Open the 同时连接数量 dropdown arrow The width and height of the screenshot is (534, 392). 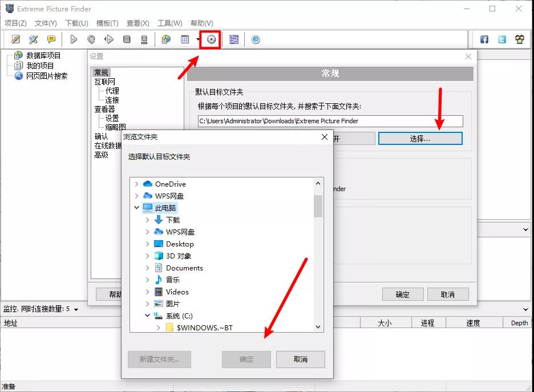point(76,310)
